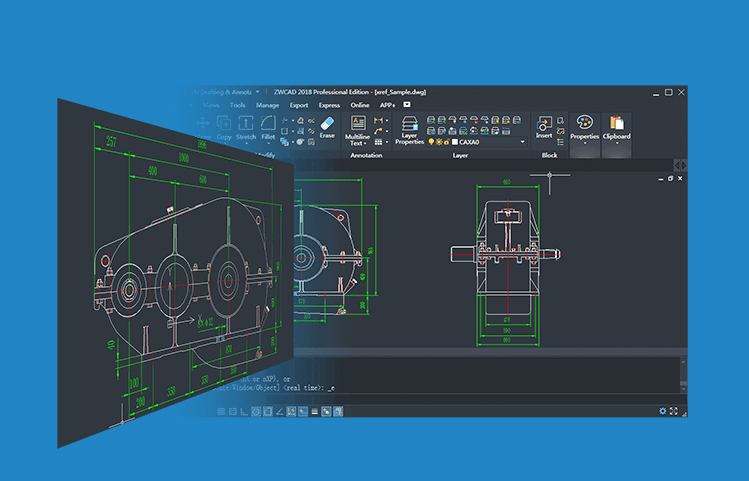Viewport: 749px width, 481px height.
Task: Click the APP+ ribbon tab
Action: tap(387, 104)
